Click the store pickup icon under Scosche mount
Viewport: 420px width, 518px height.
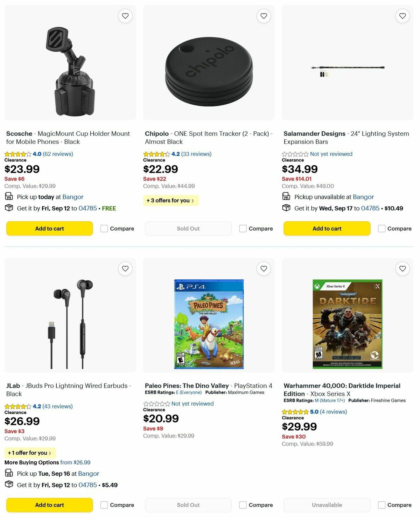(x=9, y=196)
